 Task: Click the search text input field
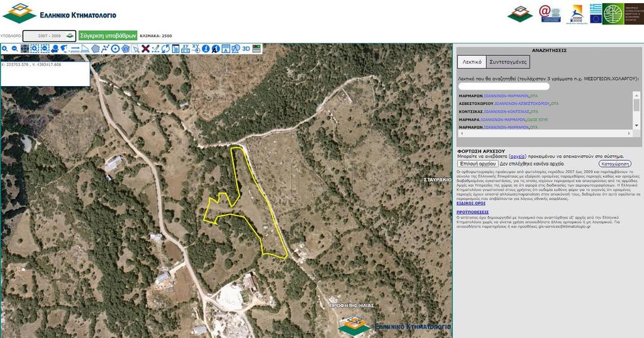tap(504, 87)
